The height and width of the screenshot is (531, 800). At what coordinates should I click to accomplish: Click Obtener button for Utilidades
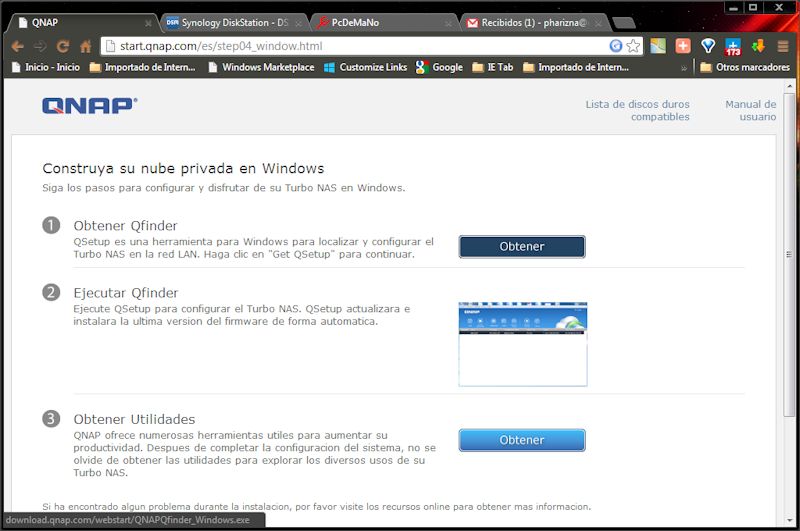pos(522,440)
